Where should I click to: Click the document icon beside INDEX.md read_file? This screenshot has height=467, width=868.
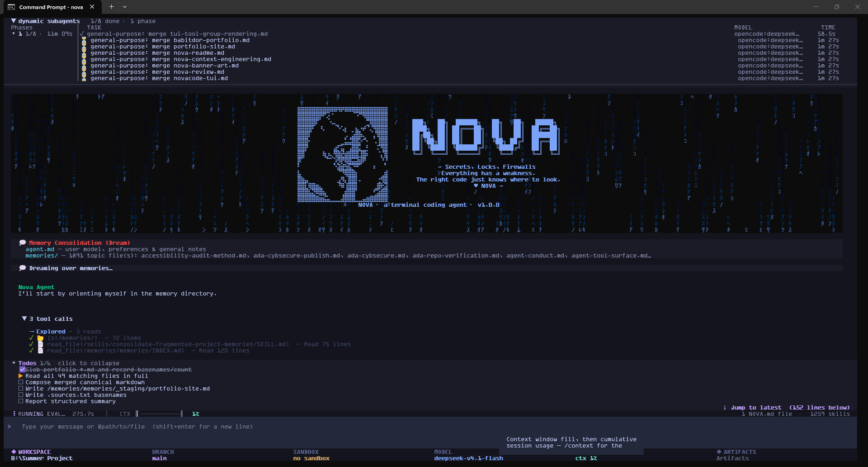coord(40,351)
